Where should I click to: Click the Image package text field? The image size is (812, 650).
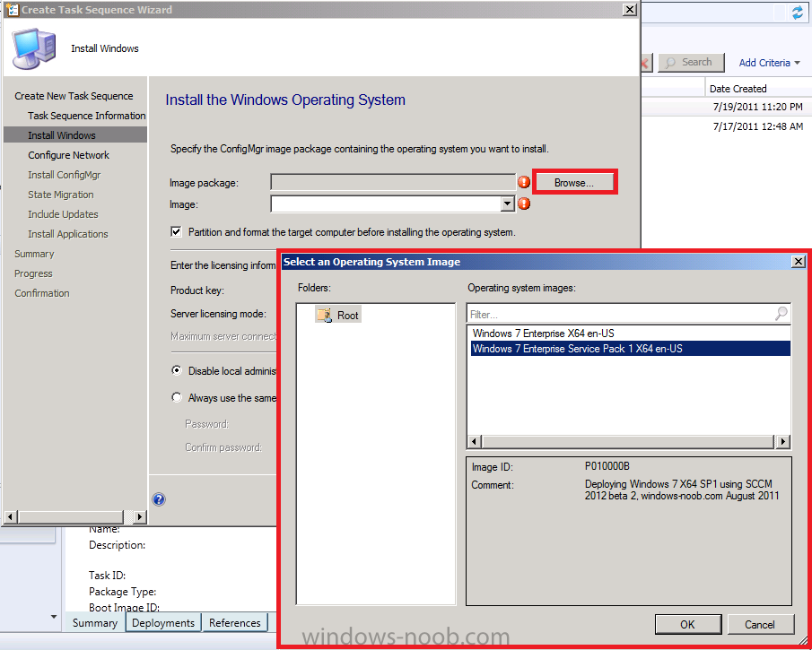(393, 182)
